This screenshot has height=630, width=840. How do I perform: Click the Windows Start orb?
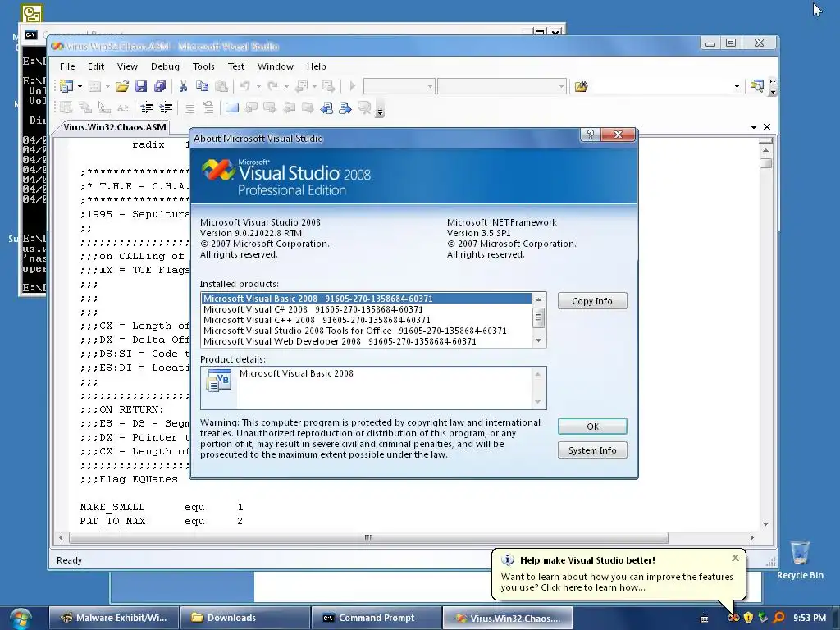[x=21, y=619]
